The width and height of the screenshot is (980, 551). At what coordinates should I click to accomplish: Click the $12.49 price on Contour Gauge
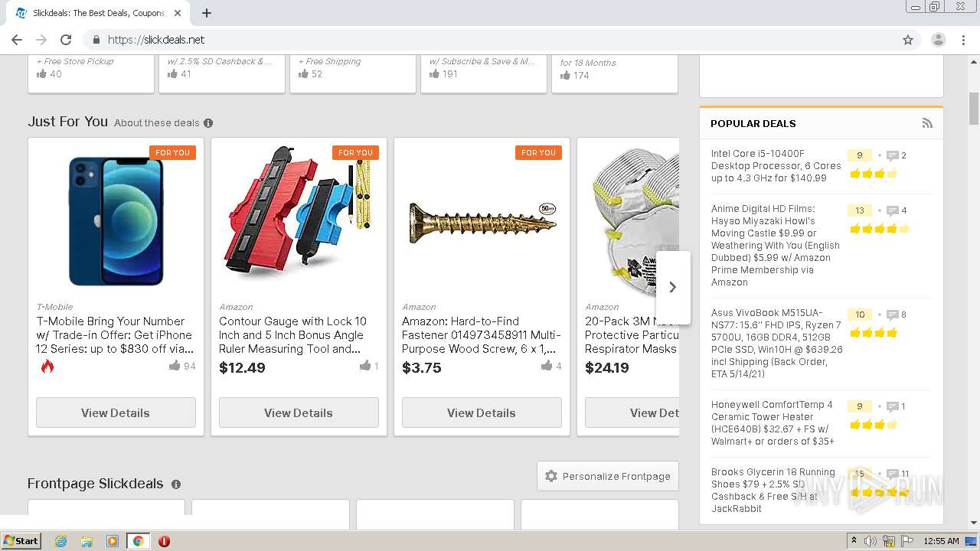(242, 368)
